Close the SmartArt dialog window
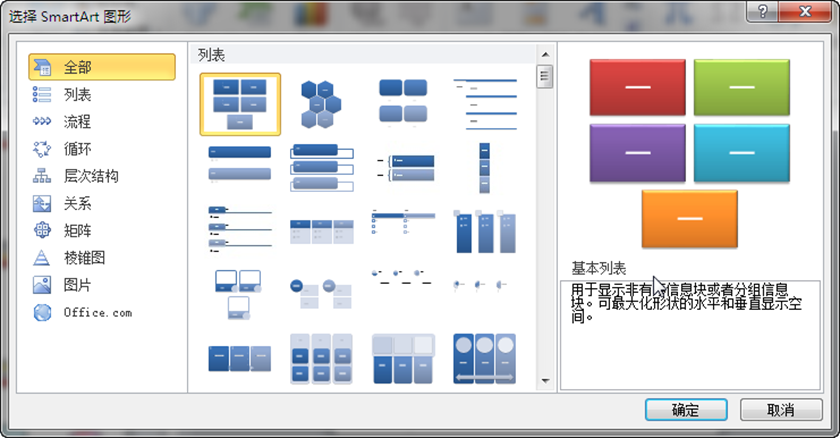 point(805,11)
